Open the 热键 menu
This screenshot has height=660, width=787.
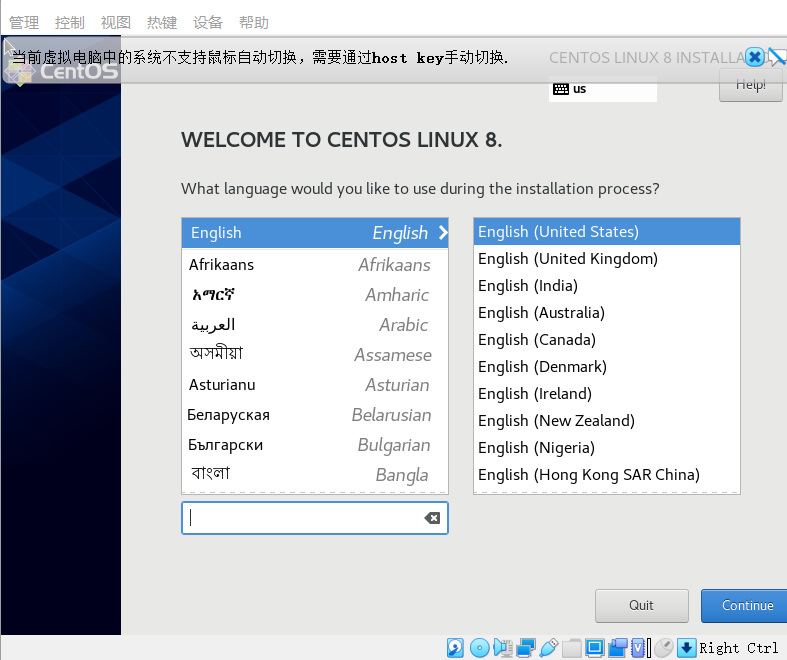click(162, 23)
